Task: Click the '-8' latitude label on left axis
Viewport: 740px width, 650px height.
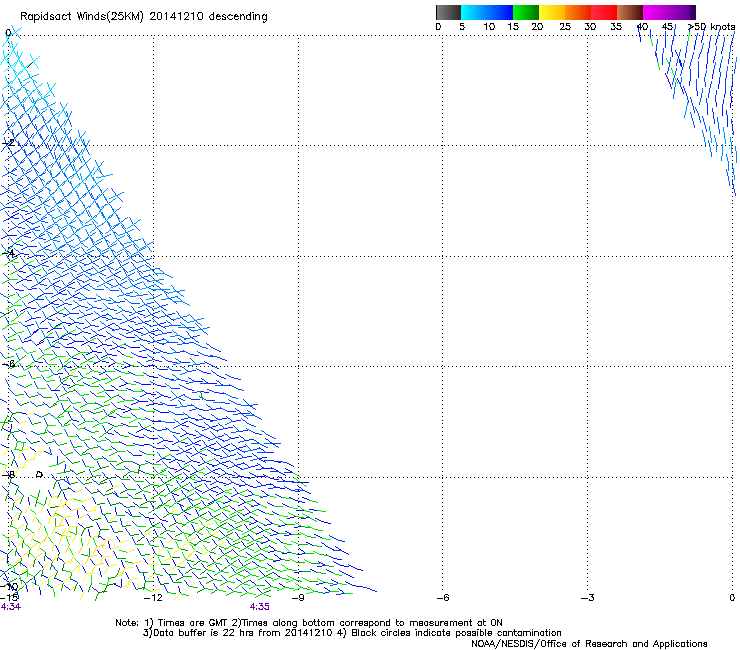Action: pos(9,474)
